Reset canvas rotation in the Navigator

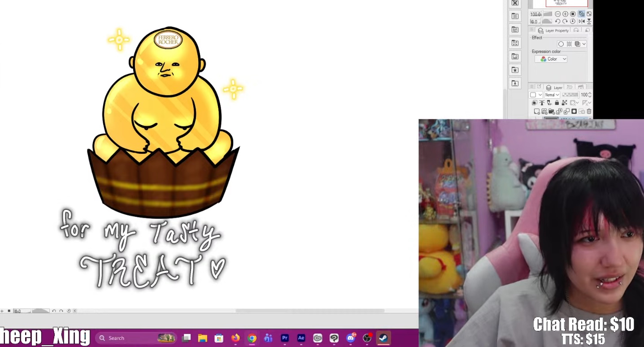573,22
